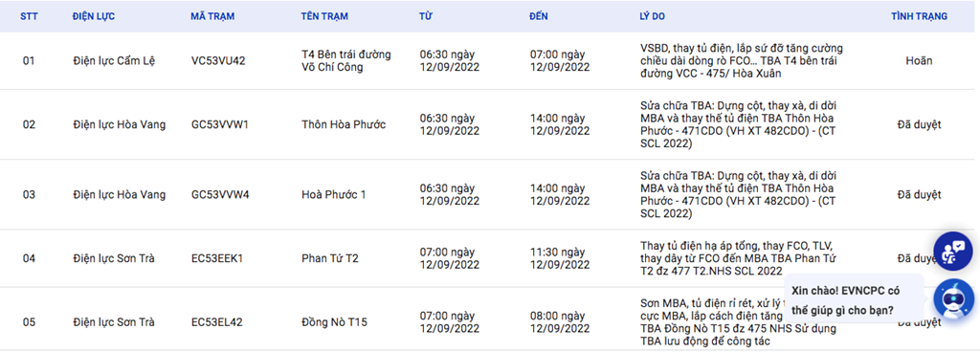Click the MÃ TRẠM column header
This screenshot has width=980, height=352.
(212, 16)
